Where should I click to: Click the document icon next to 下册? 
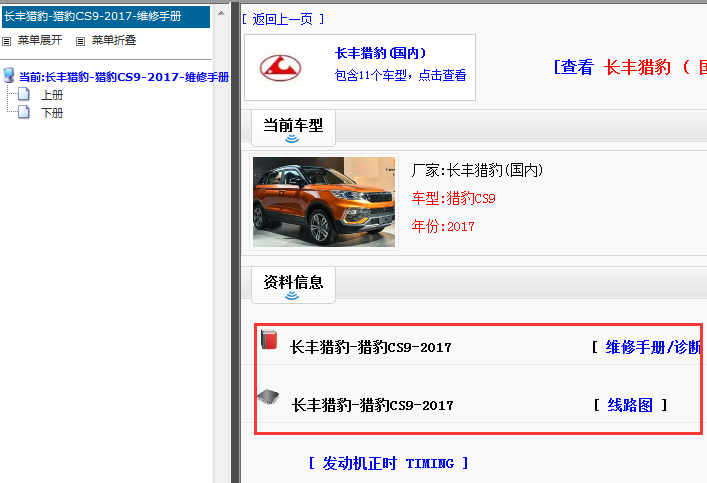23,112
